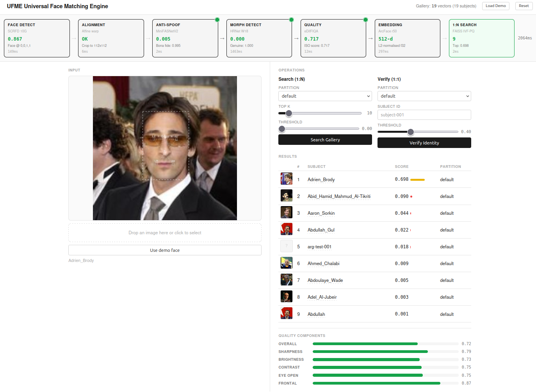Select the Morph Detect pipeline card

tap(259, 38)
